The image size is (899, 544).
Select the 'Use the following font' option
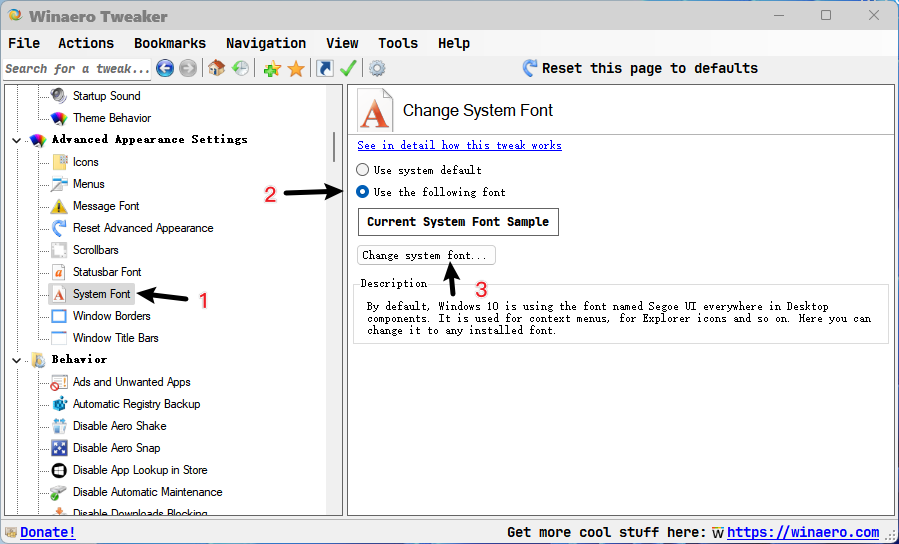[363, 192]
